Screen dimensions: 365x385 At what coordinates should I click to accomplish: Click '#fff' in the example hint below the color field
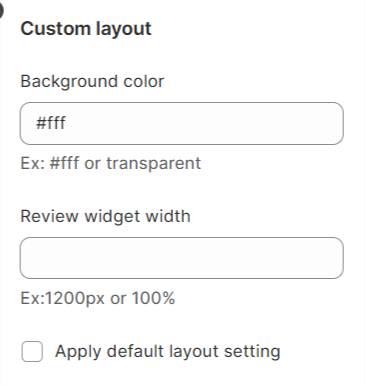click(65, 163)
